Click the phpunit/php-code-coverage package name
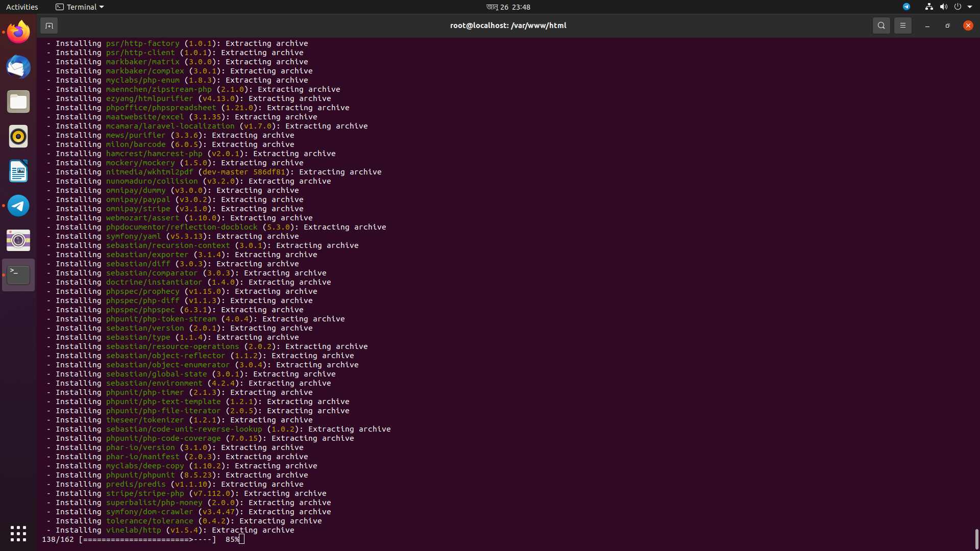 [x=163, y=438]
